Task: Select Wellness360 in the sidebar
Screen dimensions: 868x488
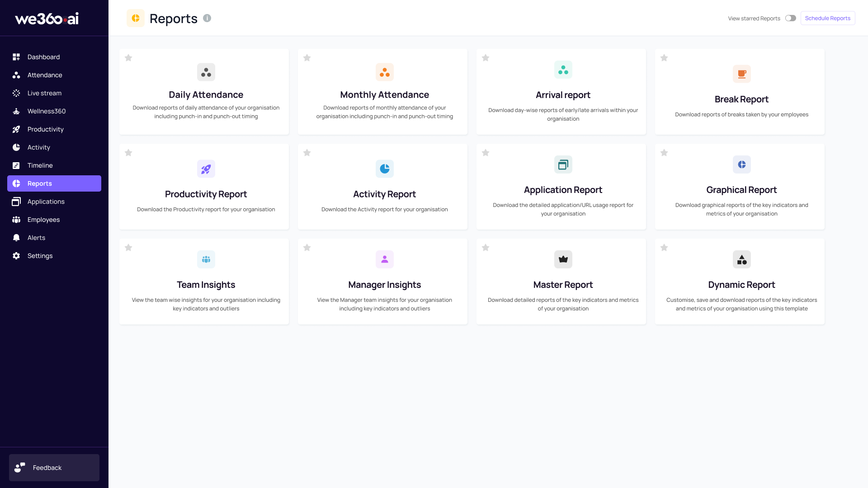Action: click(54, 111)
